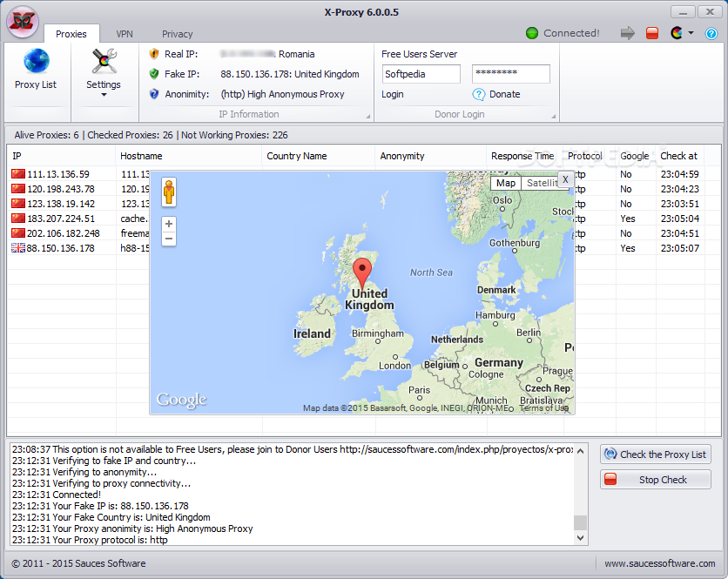The height and width of the screenshot is (579, 728).
Task: Switch to the Privacy tab
Action: [177, 34]
